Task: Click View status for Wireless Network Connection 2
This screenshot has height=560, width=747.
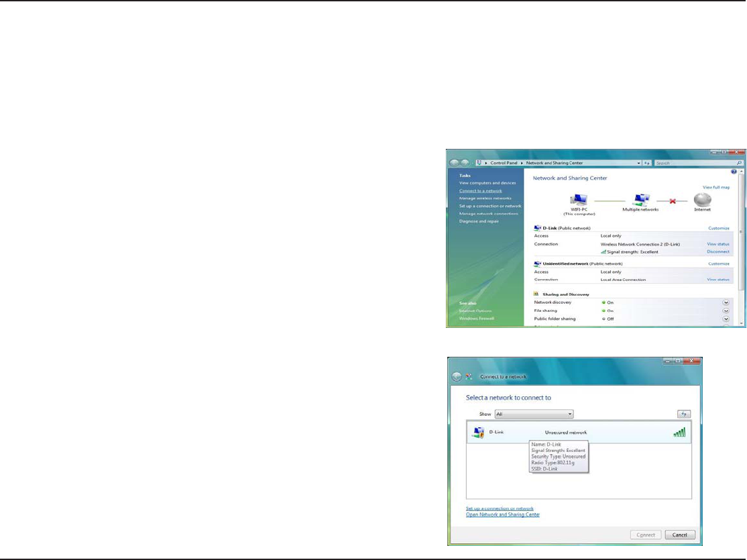Action: 718,244
